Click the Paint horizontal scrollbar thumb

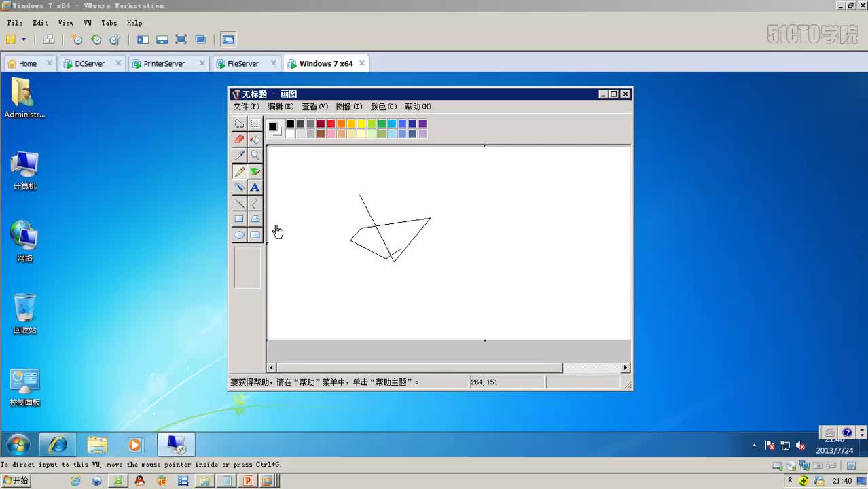(x=420, y=367)
